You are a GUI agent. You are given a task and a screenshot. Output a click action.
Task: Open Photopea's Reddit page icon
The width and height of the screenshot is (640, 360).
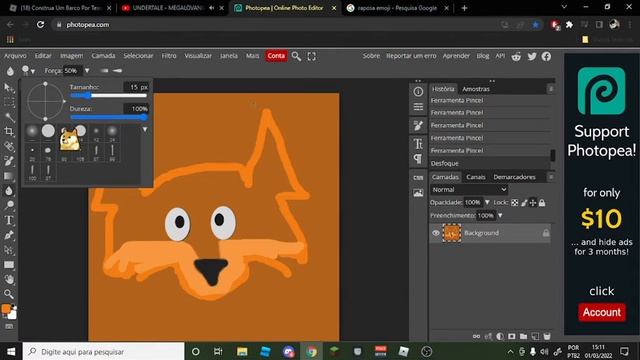tap(516, 56)
